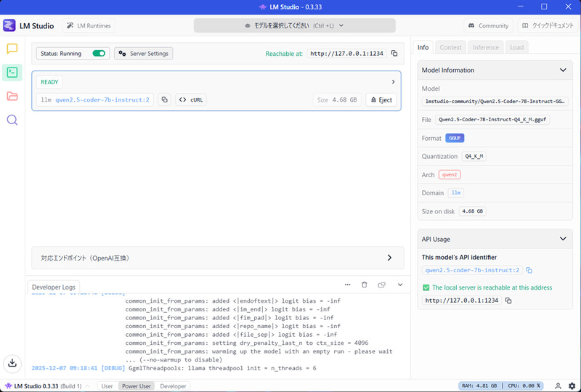This screenshot has height=392, width=581.
Task: Open the Discover search sidebar icon
Action: point(12,120)
